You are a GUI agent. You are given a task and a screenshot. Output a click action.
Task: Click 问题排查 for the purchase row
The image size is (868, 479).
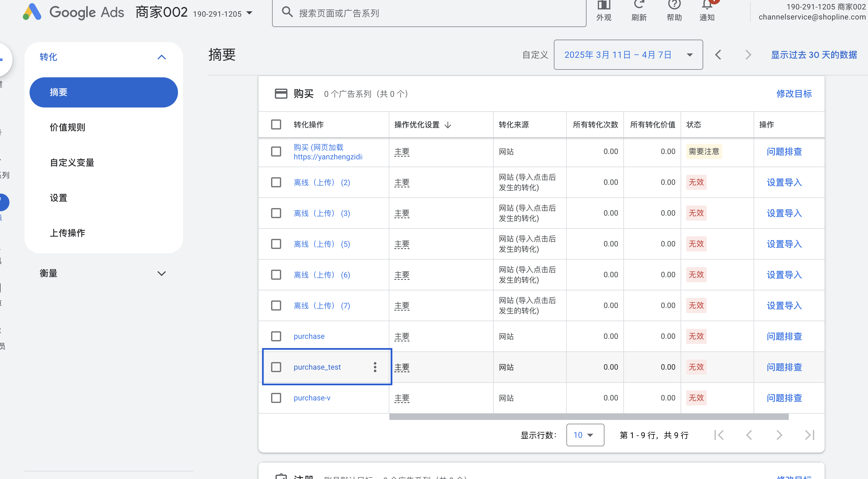(784, 336)
